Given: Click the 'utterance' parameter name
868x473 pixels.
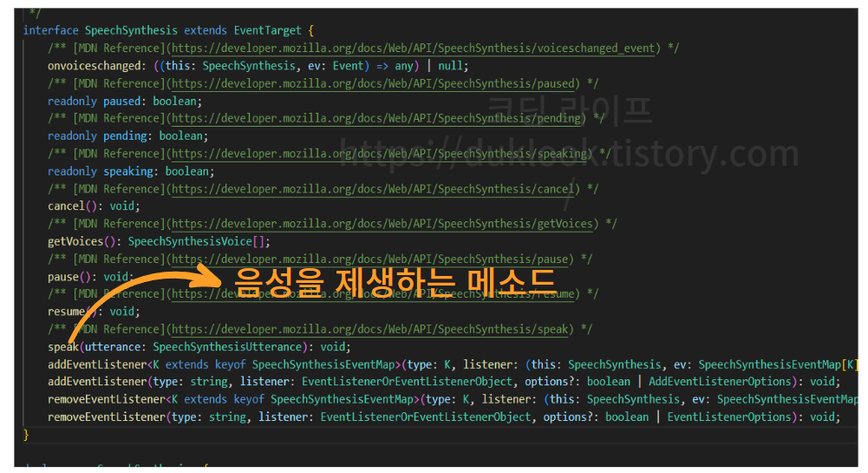Looking at the screenshot, I should click(113, 347).
